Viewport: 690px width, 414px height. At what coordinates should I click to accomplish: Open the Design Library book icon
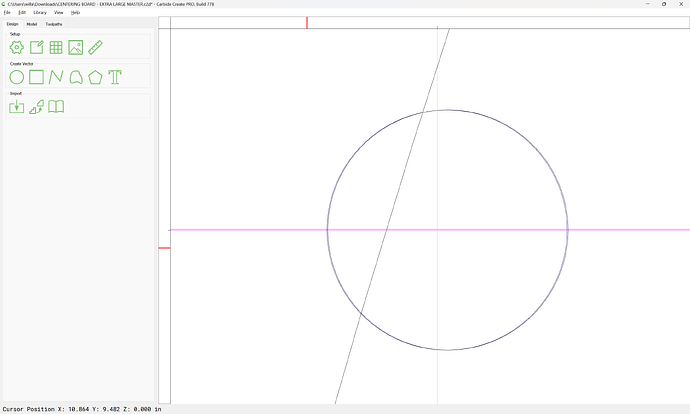coord(56,106)
